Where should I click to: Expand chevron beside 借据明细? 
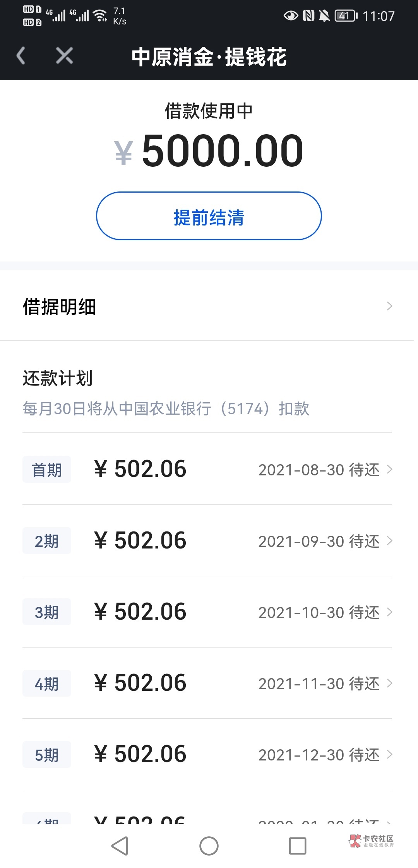point(389,306)
